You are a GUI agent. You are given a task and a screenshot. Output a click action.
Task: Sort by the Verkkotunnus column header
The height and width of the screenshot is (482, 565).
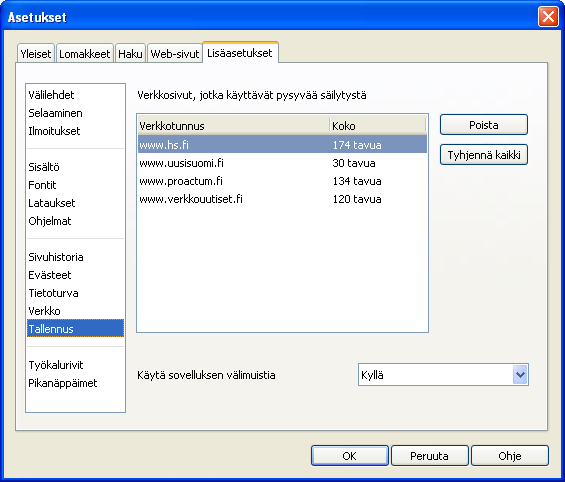coord(233,125)
